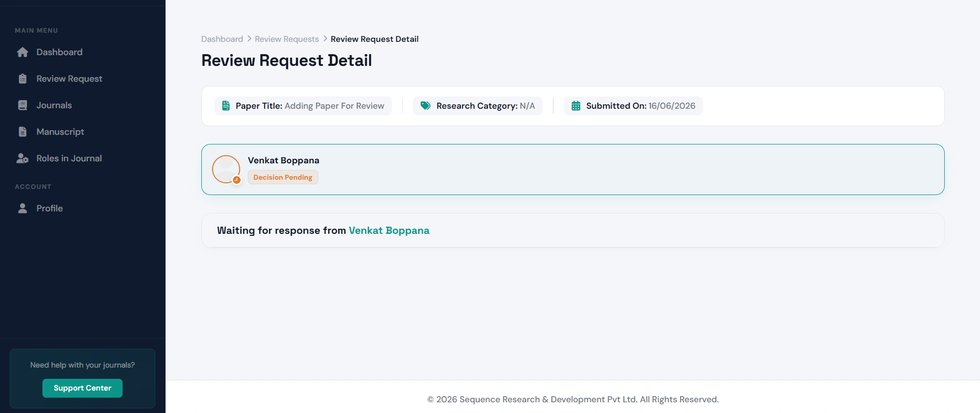The height and width of the screenshot is (413, 980).
Task: Navigate to Dashboard breadcrumb link
Action: point(222,39)
